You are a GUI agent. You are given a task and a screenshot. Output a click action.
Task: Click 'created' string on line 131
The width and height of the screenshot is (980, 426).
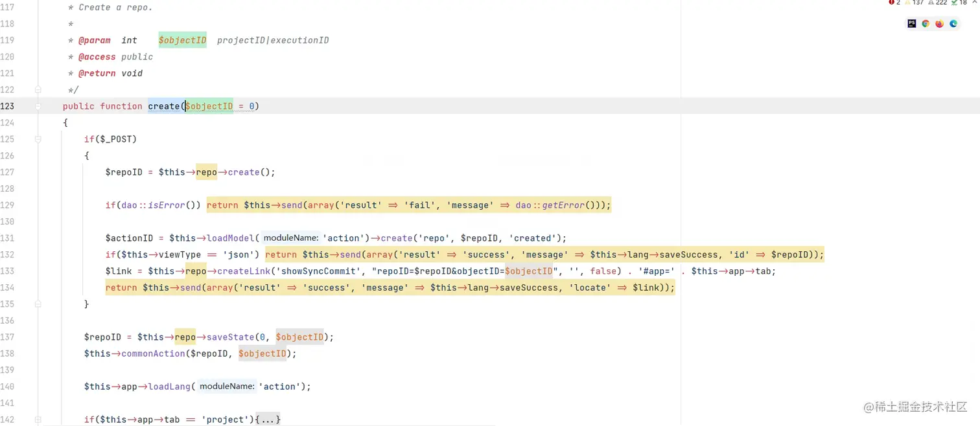pyautogui.click(x=531, y=238)
